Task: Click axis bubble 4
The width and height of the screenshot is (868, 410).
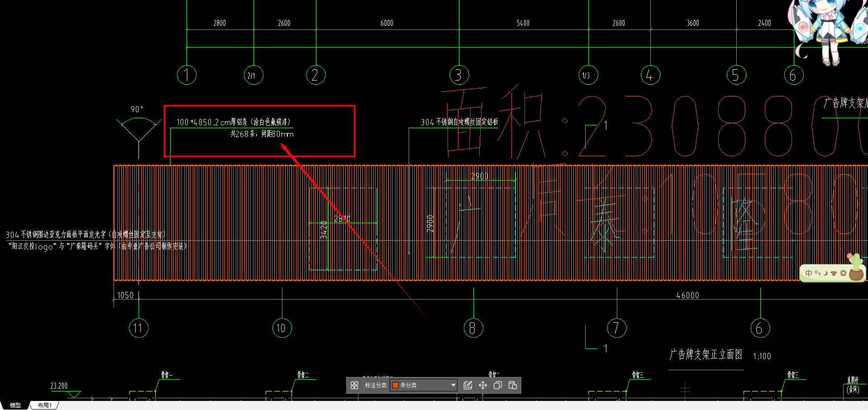Action: pos(650,75)
